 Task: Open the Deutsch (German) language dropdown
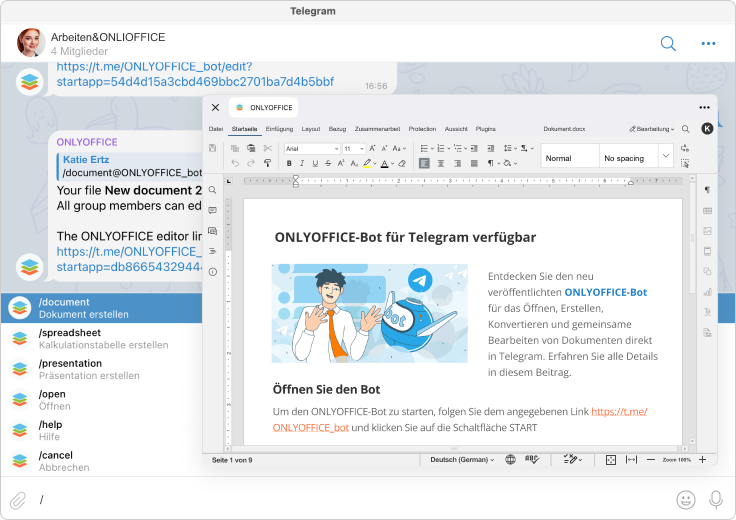[462, 460]
